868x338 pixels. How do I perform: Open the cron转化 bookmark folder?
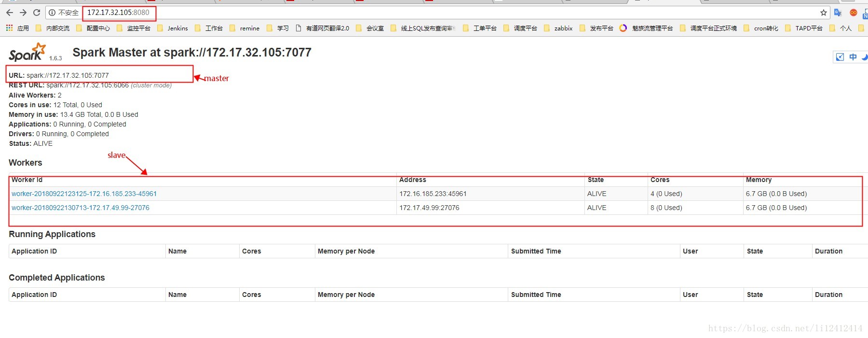coord(761,28)
